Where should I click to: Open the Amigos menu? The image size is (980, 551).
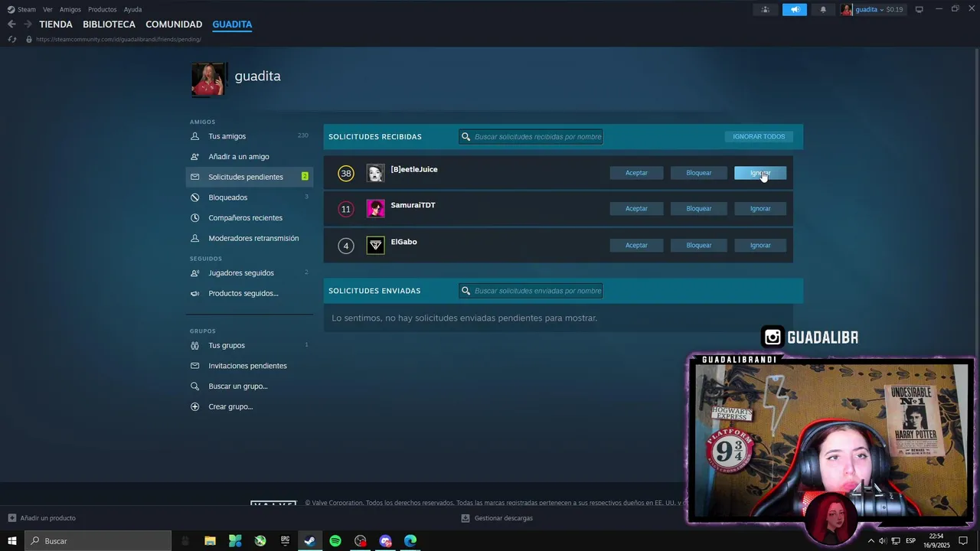[x=70, y=9]
